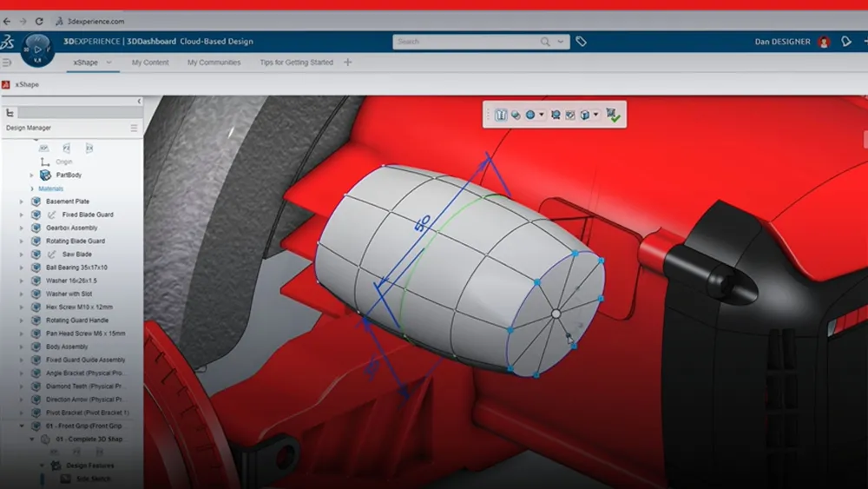Screen dimensions: 868x489
Task: Select Pivot Bracket item
Action: pyautogui.click(x=88, y=413)
